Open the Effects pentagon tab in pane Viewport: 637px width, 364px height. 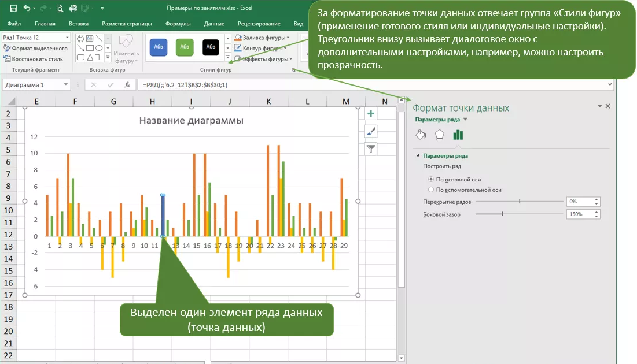[x=440, y=135]
